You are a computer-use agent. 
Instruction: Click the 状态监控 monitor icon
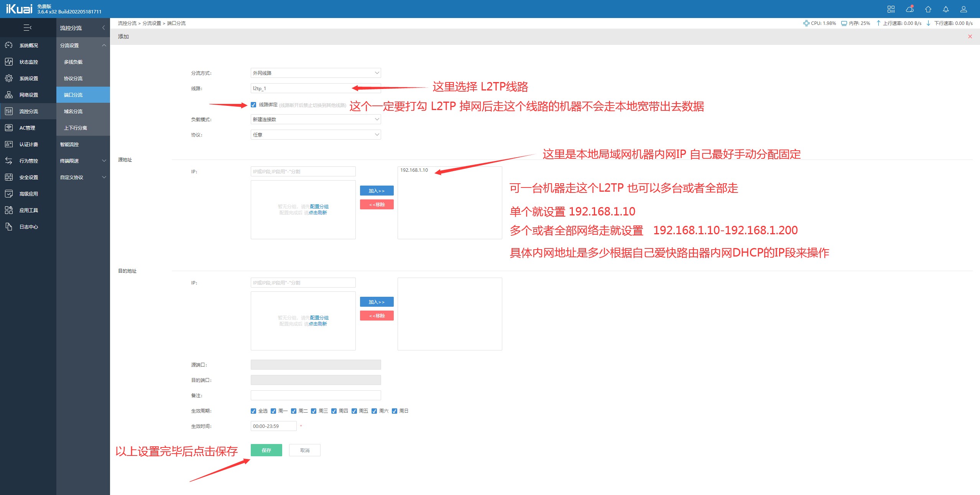click(9, 62)
